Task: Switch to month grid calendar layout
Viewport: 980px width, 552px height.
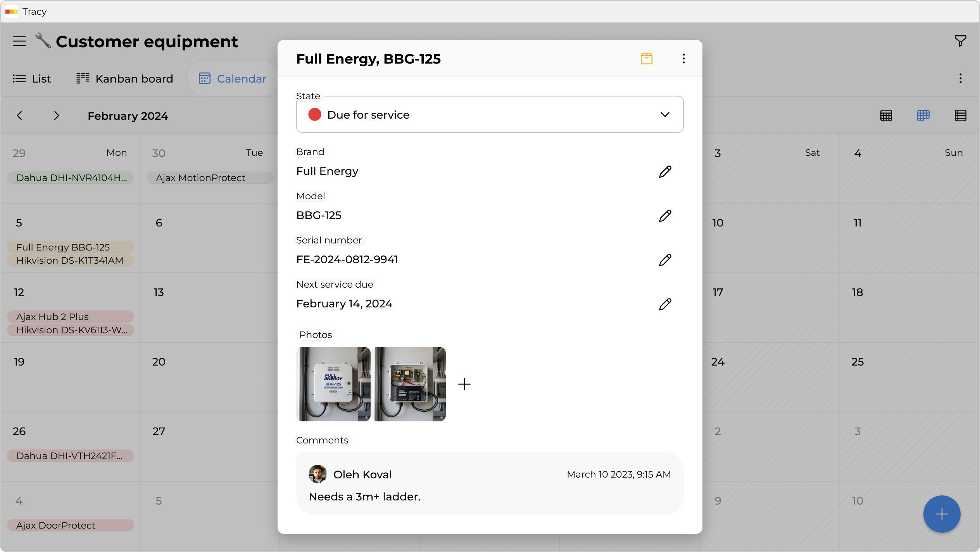Action: [x=886, y=116]
